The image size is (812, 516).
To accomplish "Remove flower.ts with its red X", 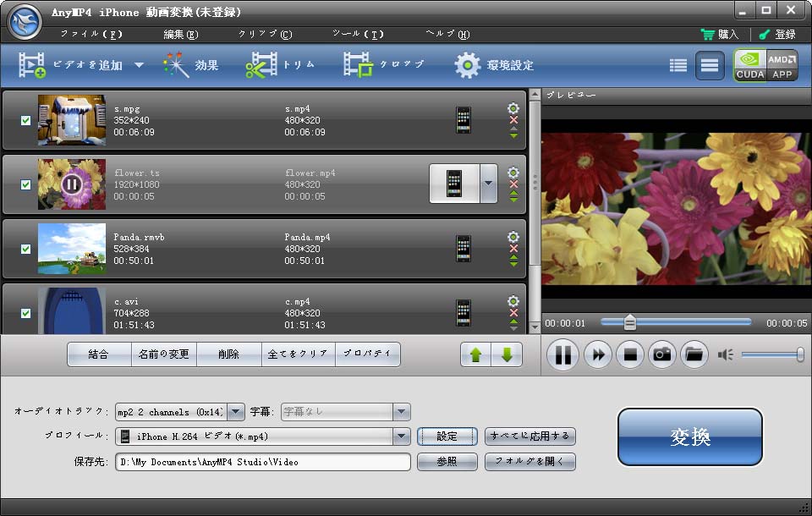I will point(513,184).
